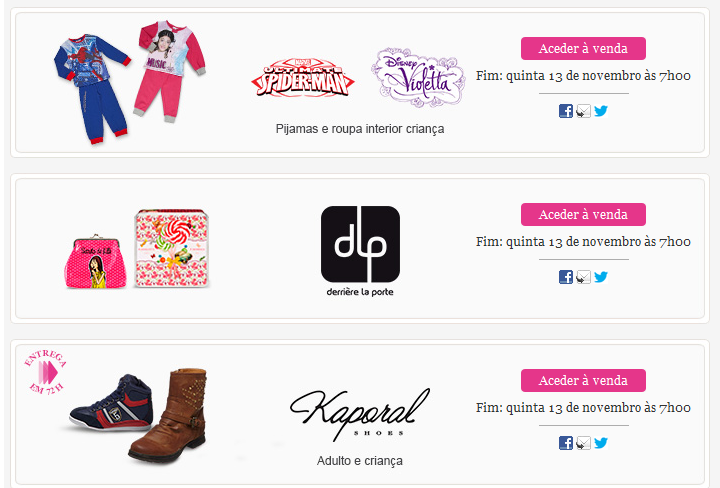Access the pijamas sale with Aceder à venda
The image size is (720, 488).
coord(583,49)
